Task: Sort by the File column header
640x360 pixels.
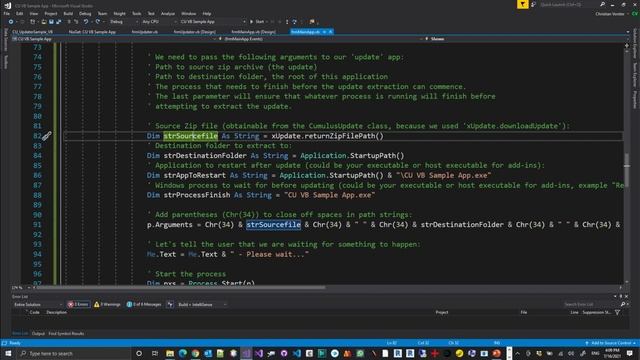Action: click(524, 312)
